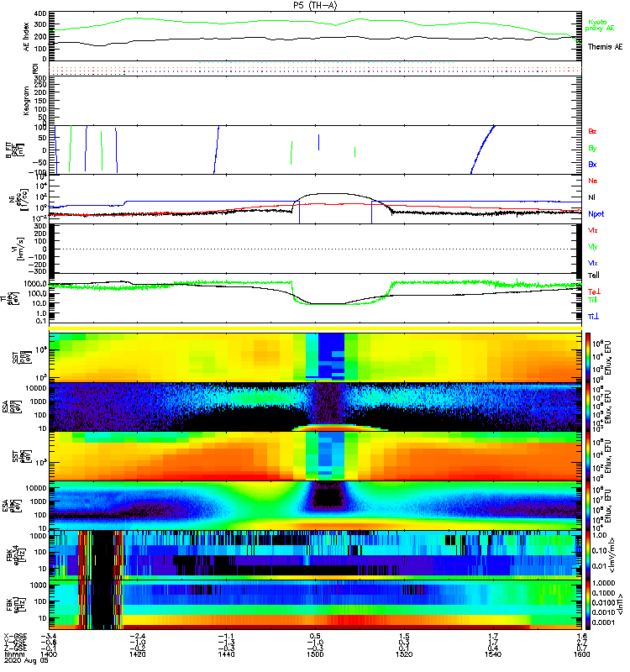Click the <|mV/m|> color bar scale
The width and height of the screenshot is (630, 672).
click(589, 554)
